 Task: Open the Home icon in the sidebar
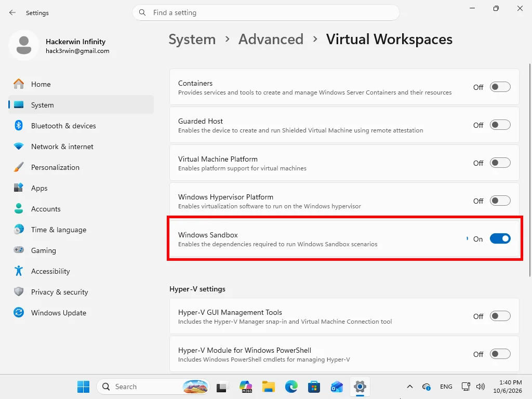(19, 84)
